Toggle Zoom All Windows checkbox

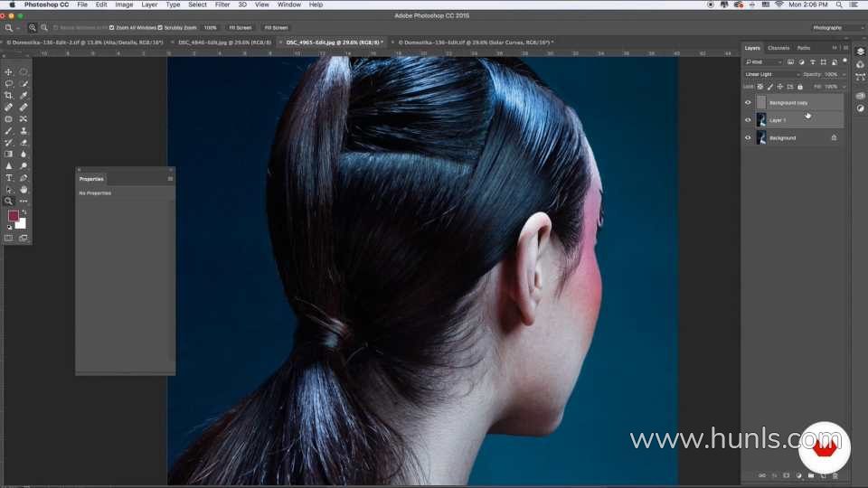click(x=112, y=28)
